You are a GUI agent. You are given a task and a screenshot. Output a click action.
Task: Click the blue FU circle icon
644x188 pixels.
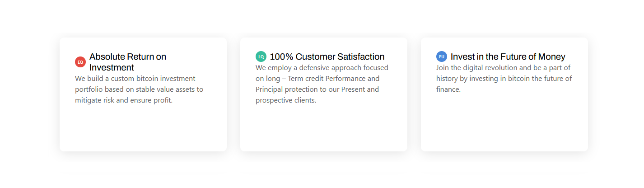click(x=442, y=56)
